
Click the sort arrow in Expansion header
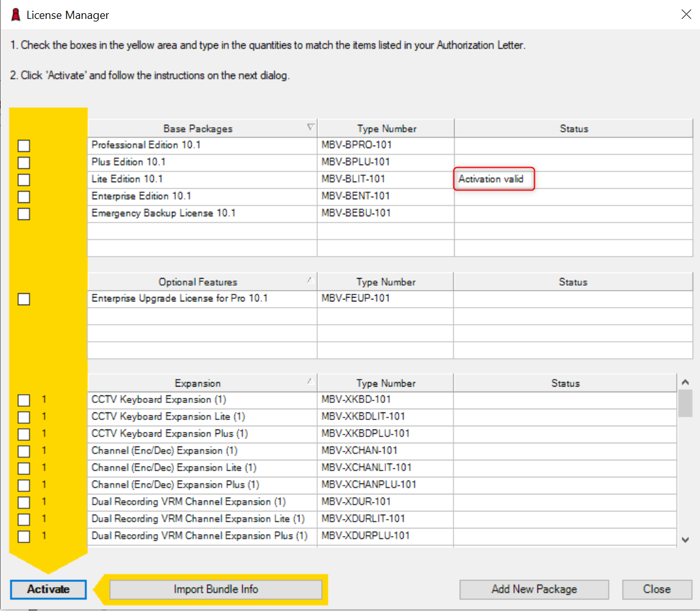coord(310,381)
